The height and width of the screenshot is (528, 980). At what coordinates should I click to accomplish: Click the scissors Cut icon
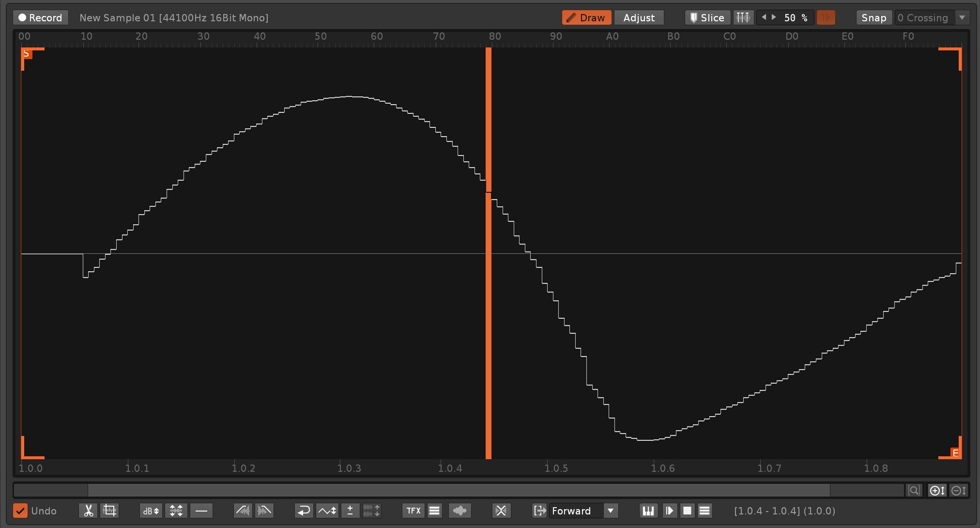tap(88, 511)
